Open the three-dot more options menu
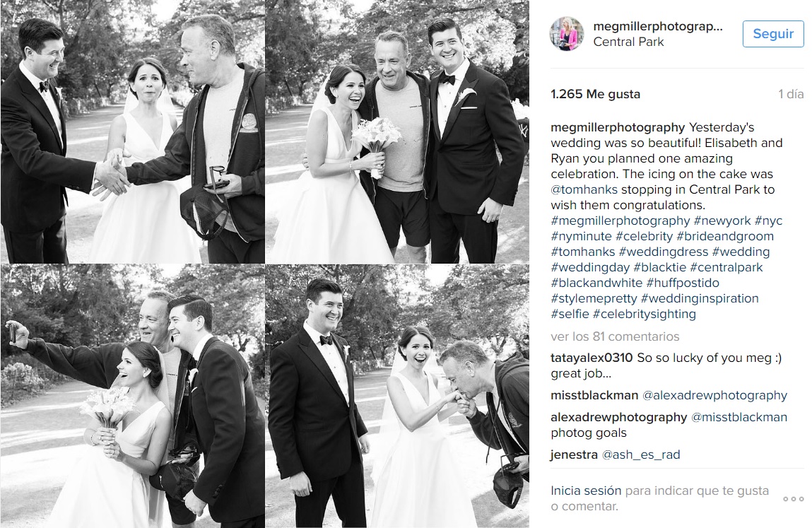This screenshot has height=528, width=812. (x=793, y=499)
